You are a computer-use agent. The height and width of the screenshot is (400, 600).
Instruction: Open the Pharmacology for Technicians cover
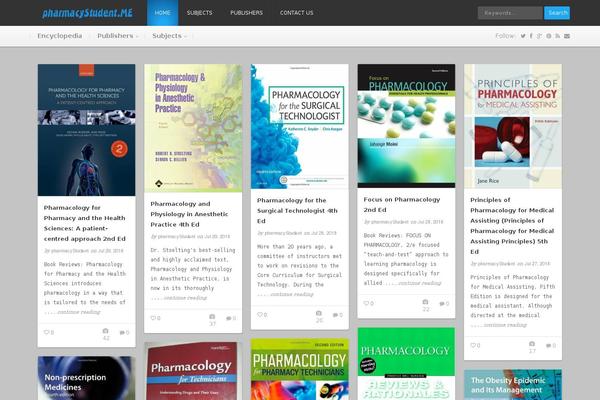coord(193,371)
